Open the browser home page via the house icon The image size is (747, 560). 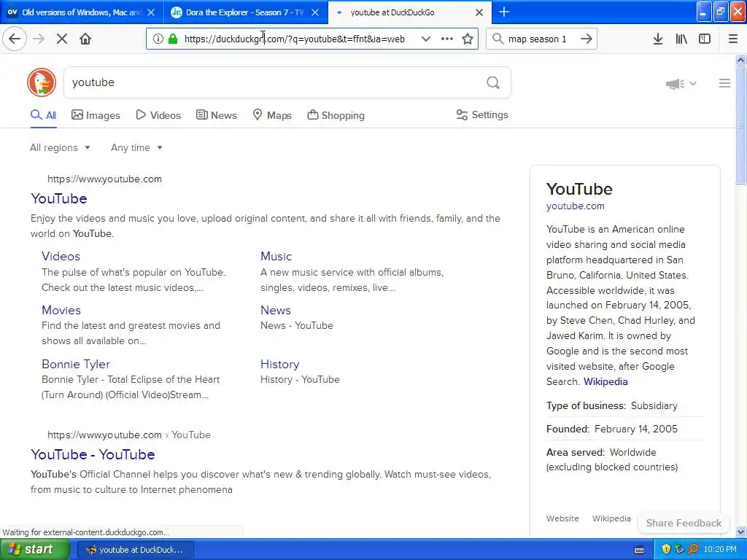(x=85, y=39)
